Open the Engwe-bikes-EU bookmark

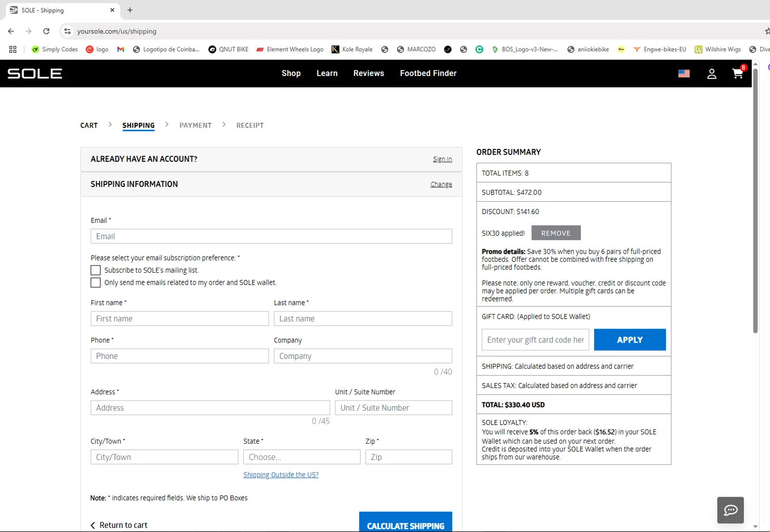(660, 49)
